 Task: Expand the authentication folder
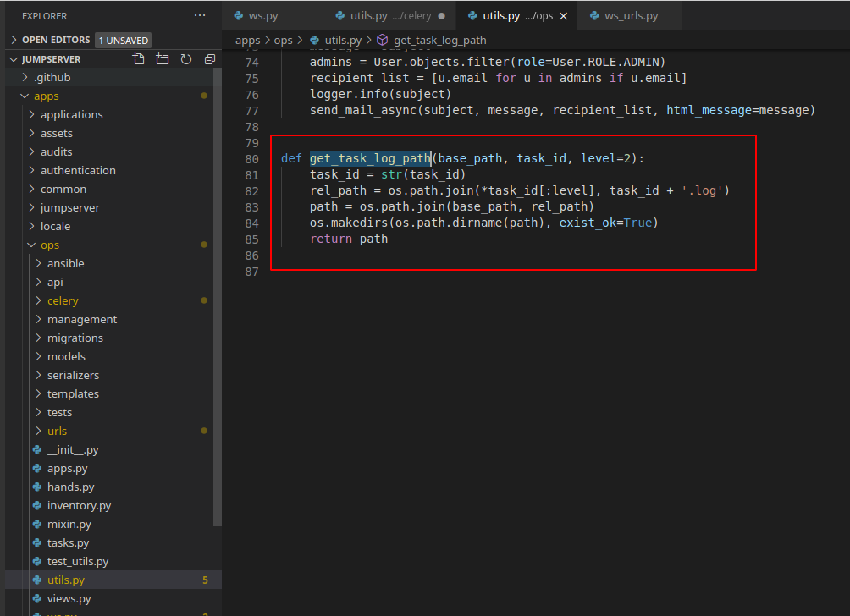[31, 170]
